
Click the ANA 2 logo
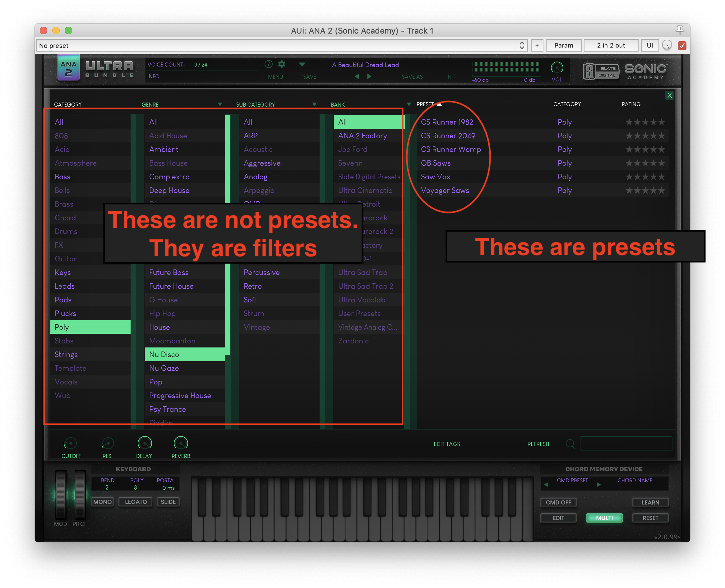(69, 68)
